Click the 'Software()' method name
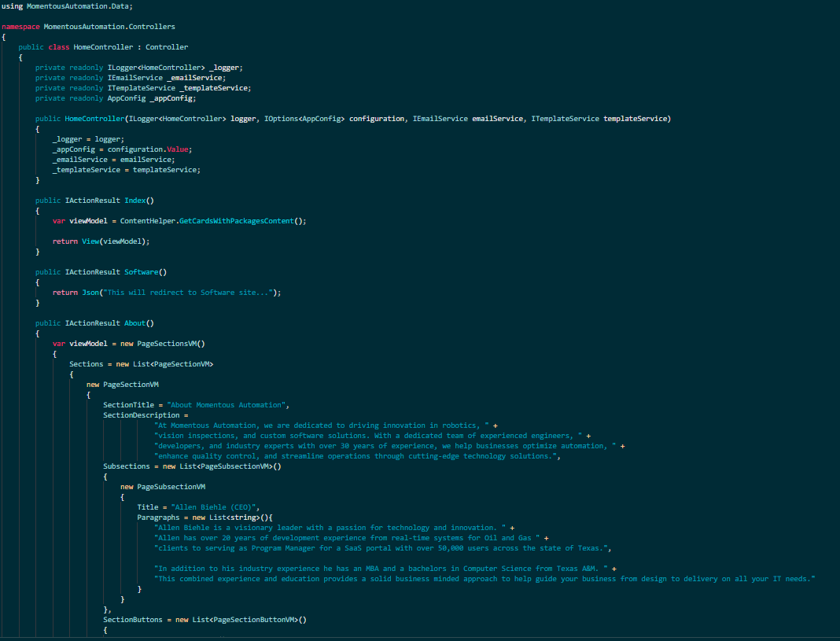The width and height of the screenshot is (840, 641). click(146, 271)
